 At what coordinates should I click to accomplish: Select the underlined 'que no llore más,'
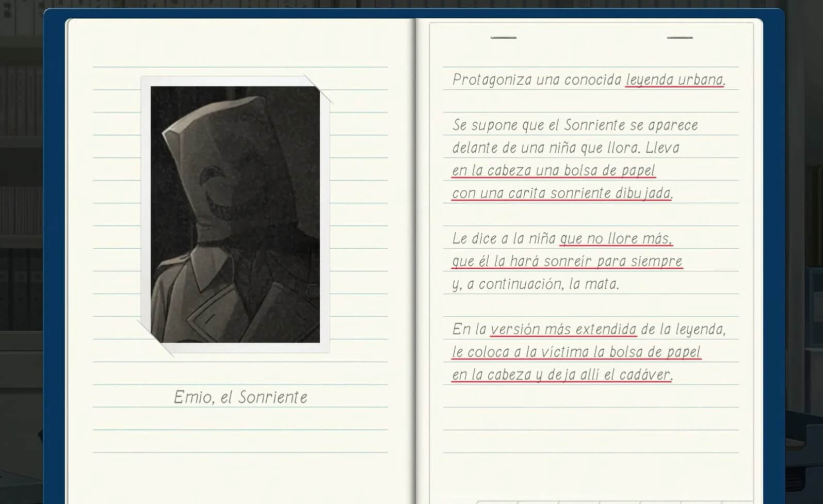click(616, 238)
